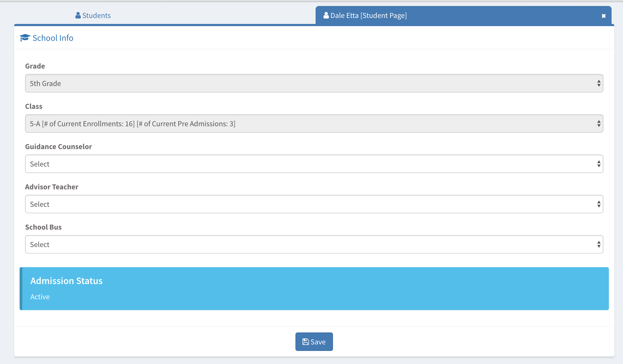Image resolution: width=623 pixels, height=364 pixels.
Task: Click the Class field label
Action: coord(34,106)
